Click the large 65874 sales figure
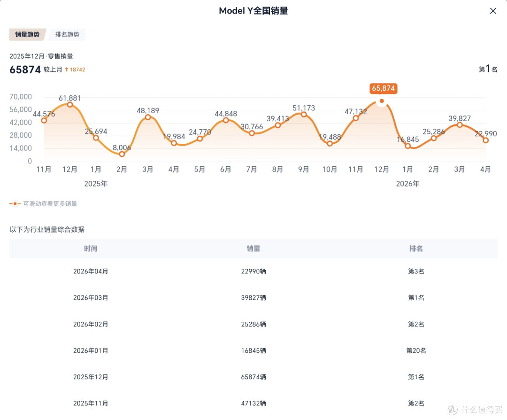 click(x=25, y=70)
